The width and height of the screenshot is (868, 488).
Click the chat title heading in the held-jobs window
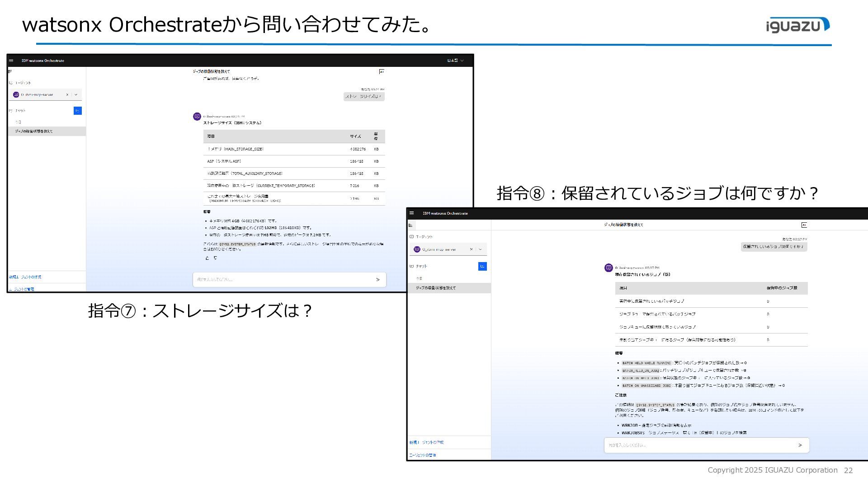pos(623,225)
